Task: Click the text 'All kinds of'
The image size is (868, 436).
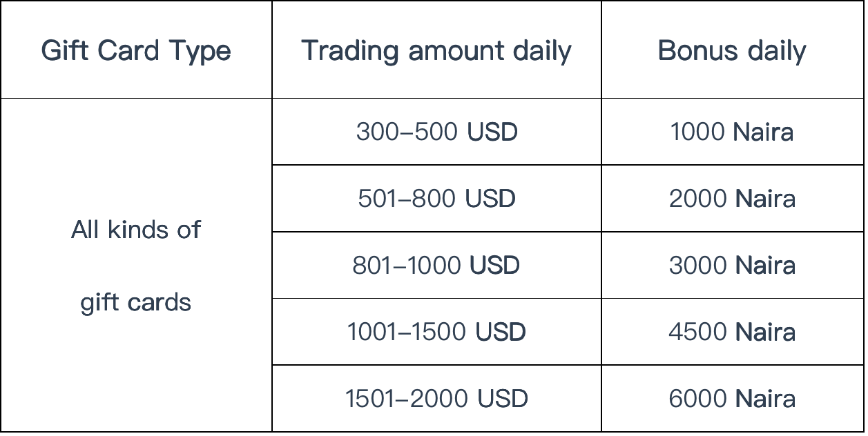Action: [x=136, y=230]
